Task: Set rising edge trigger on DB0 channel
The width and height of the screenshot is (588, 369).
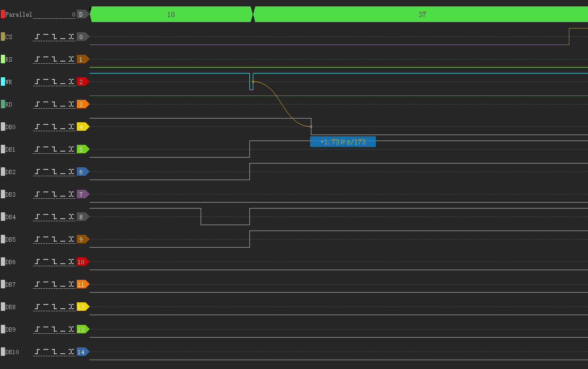Action: coord(37,127)
